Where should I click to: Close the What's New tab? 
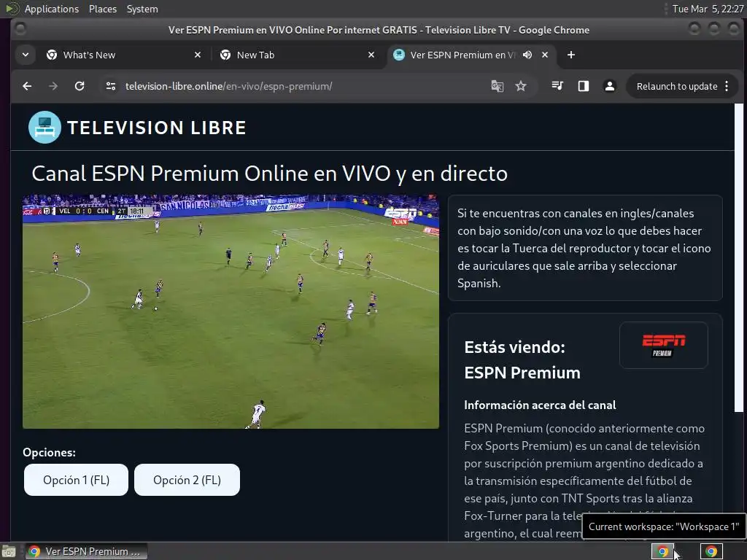[198, 55]
